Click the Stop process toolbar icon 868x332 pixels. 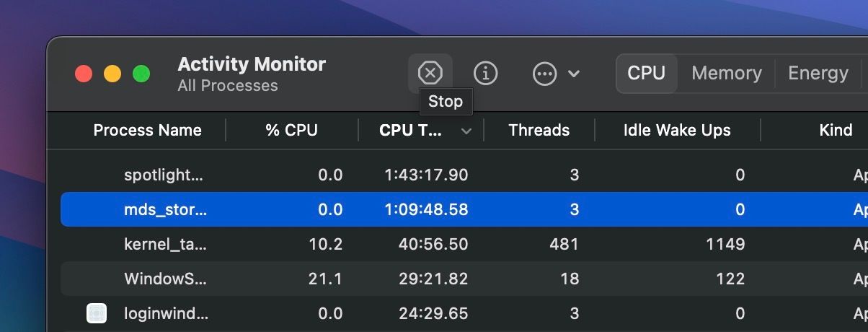(430, 73)
